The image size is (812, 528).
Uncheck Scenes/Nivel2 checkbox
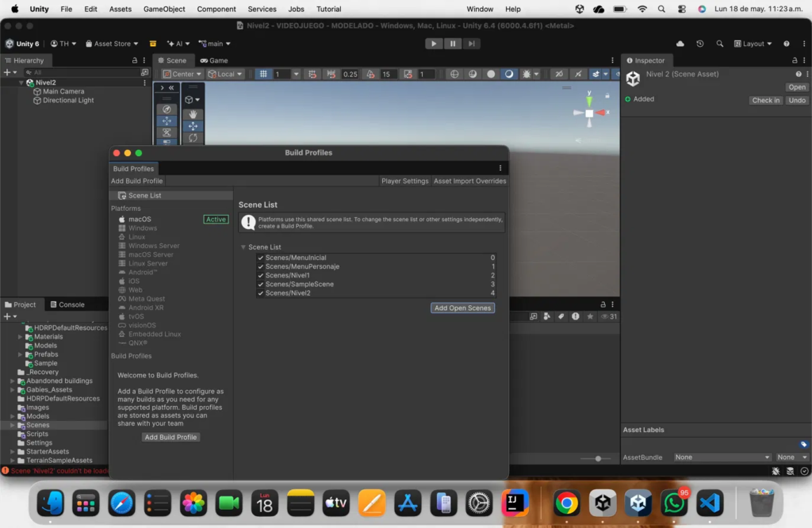260,293
